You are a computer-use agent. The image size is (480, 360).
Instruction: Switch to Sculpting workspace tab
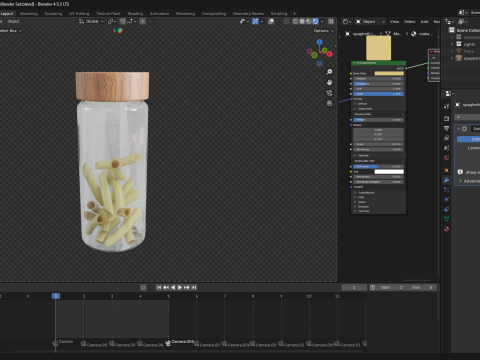pos(53,14)
